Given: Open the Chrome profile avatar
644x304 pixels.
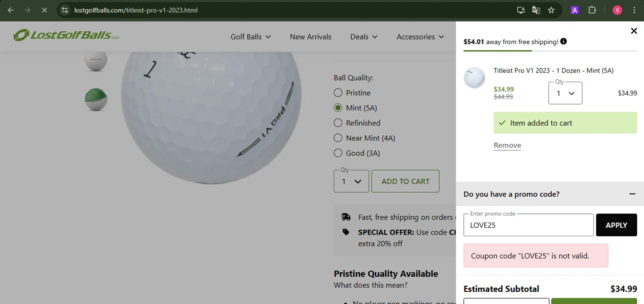Looking at the screenshot, I should (x=617, y=10).
